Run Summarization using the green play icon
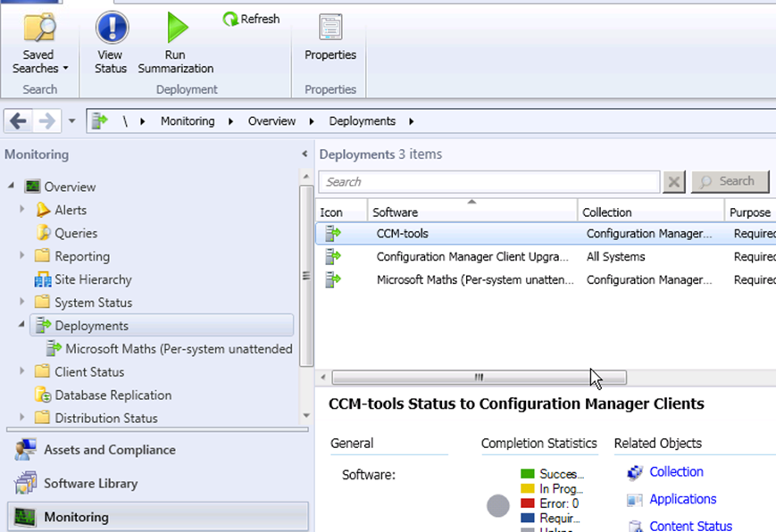This screenshot has height=532, width=776. pyautogui.click(x=177, y=27)
